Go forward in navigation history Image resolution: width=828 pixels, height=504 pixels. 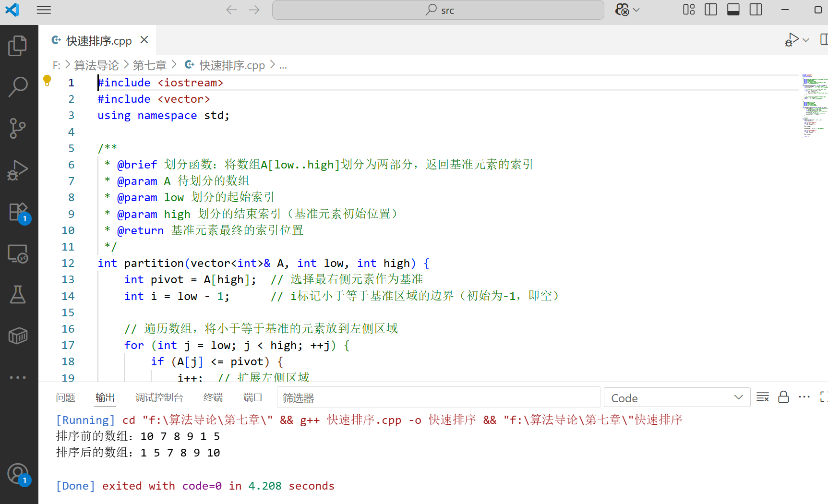click(x=254, y=10)
